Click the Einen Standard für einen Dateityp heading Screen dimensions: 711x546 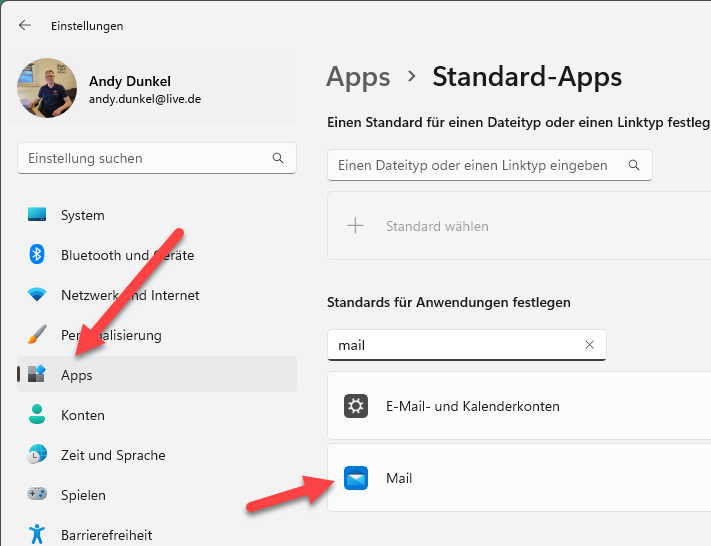point(519,122)
